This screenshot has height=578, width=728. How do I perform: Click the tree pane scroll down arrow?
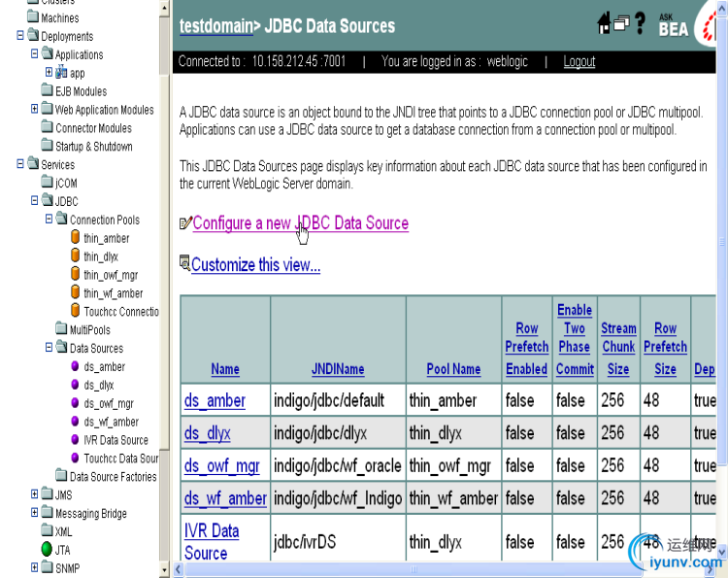point(164,569)
